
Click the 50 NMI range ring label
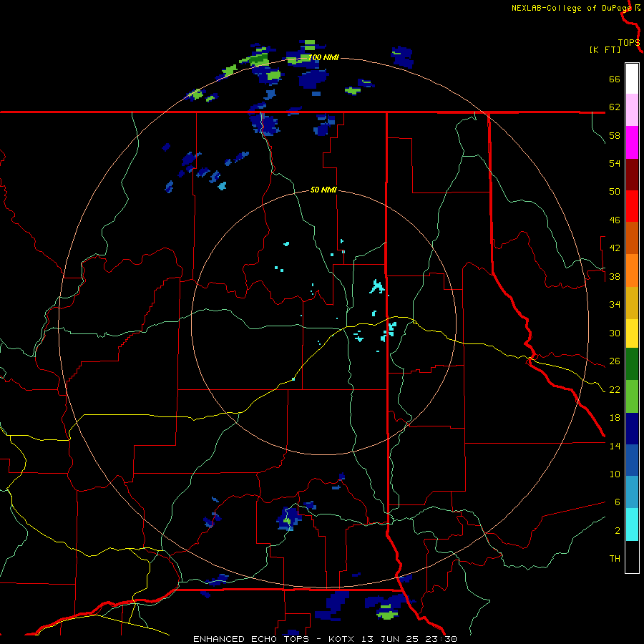323,190
